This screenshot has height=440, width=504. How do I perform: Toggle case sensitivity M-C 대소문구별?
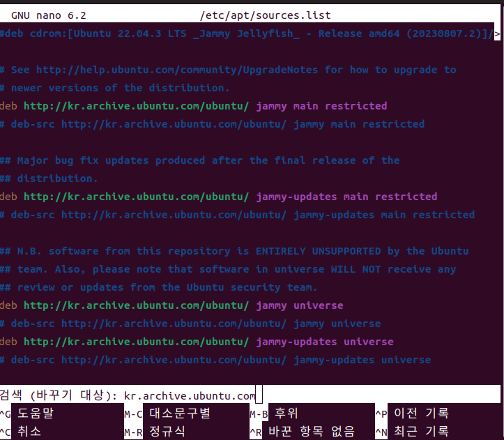tap(167, 414)
